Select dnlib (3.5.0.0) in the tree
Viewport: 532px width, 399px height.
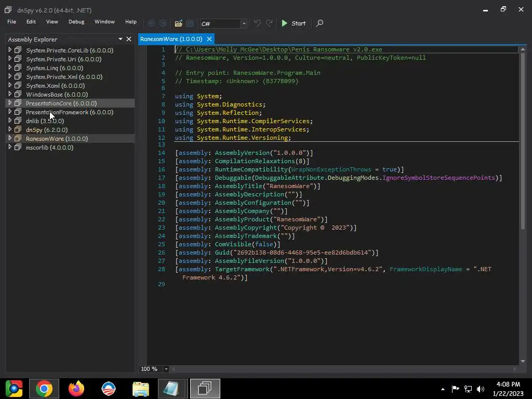coord(45,121)
